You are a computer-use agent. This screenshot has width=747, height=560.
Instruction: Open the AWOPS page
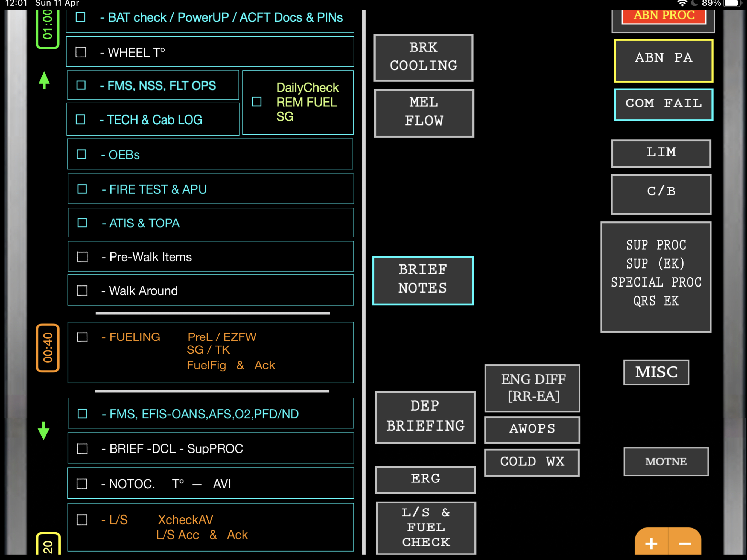click(532, 430)
